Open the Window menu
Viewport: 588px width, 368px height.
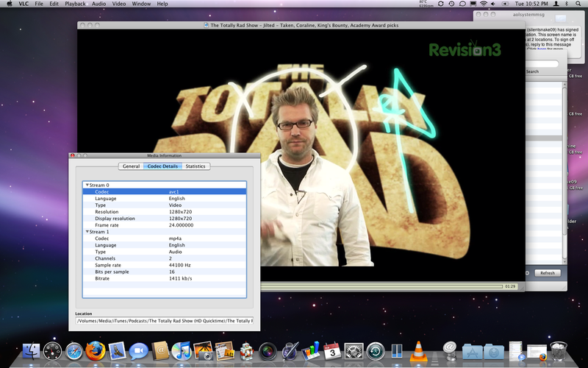[x=141, y=4]
